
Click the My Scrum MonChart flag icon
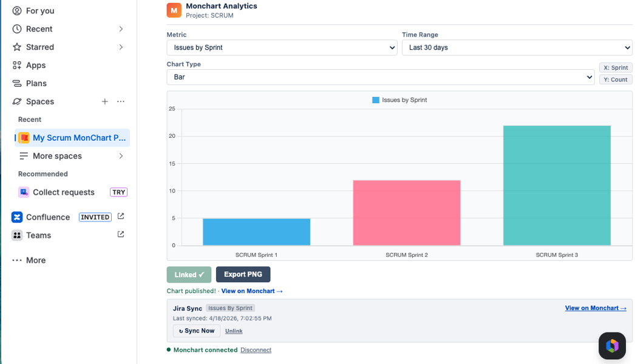24,138
